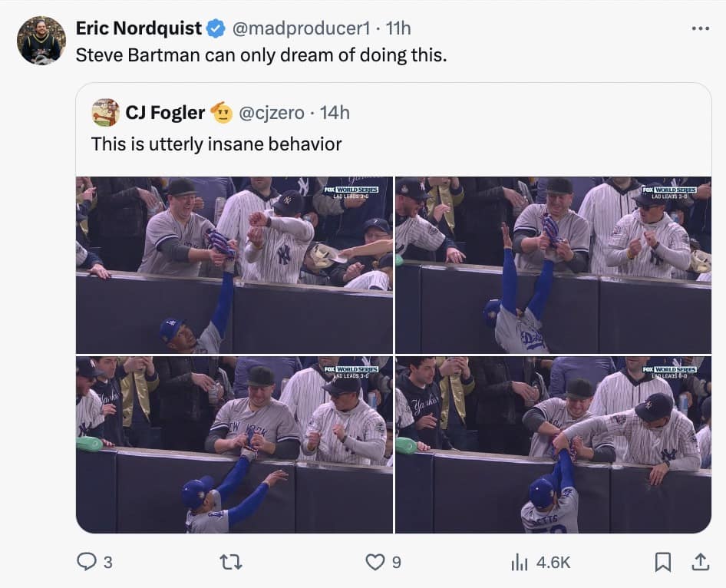Click the @cjzero handle
Image resolution: width=726 pixels, height=588 pixels.
click(x=272, y=113)
